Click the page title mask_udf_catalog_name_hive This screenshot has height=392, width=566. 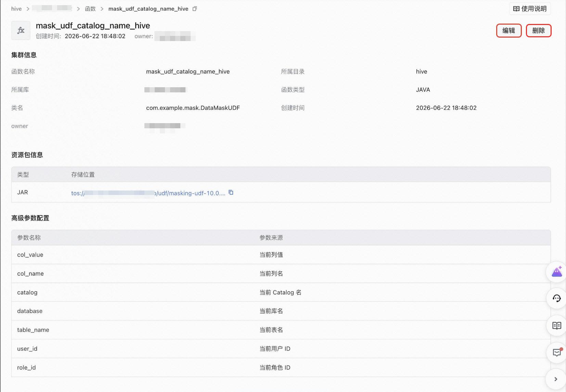[x=93, y=26]
